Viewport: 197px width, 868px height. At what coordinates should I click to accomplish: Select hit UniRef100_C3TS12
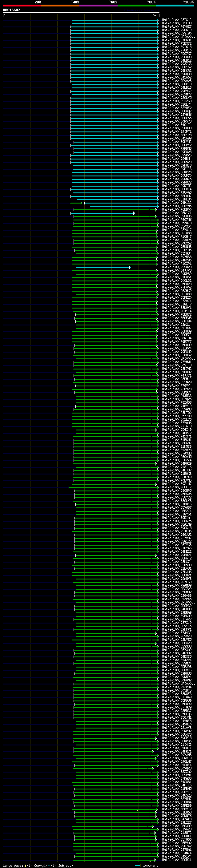(176, 20)
